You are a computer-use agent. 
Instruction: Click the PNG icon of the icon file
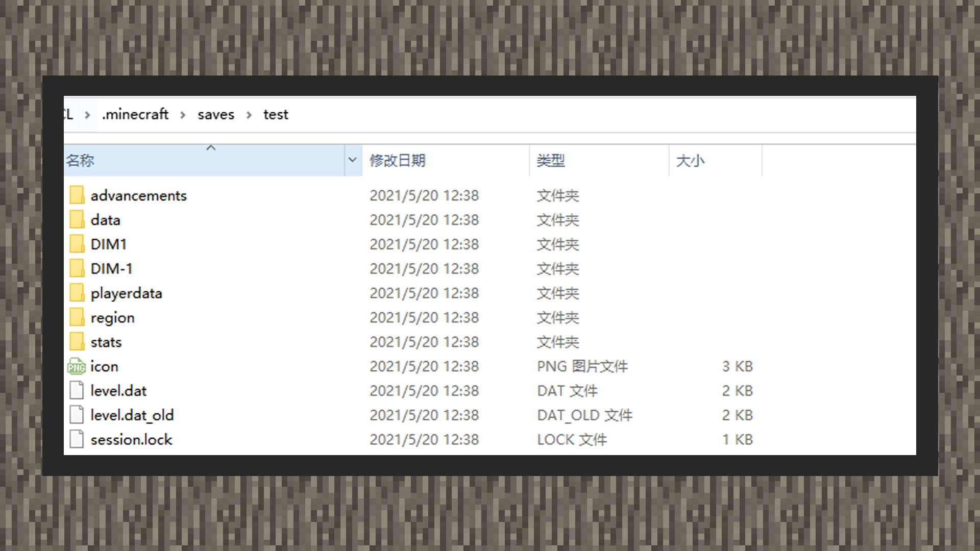(77, 366)
